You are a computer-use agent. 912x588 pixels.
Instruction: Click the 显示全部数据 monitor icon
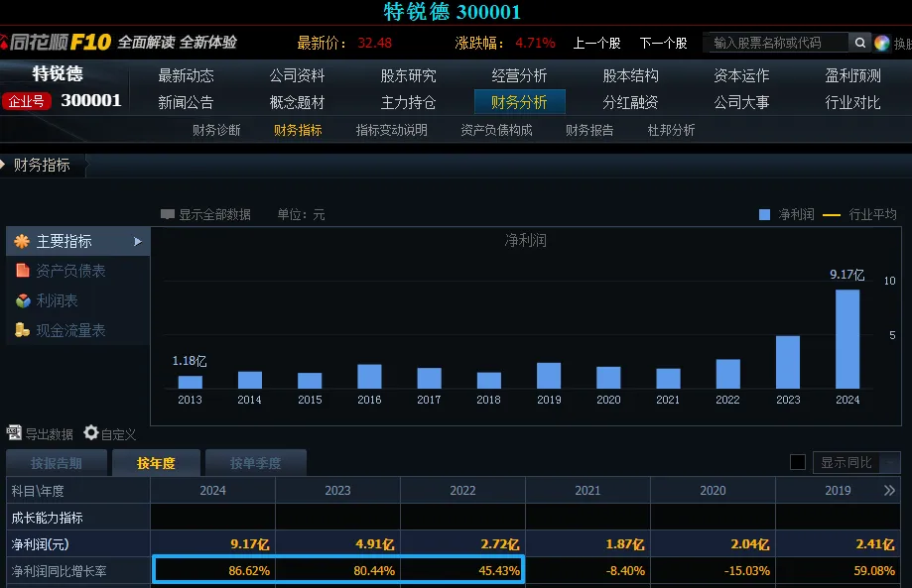168,214
